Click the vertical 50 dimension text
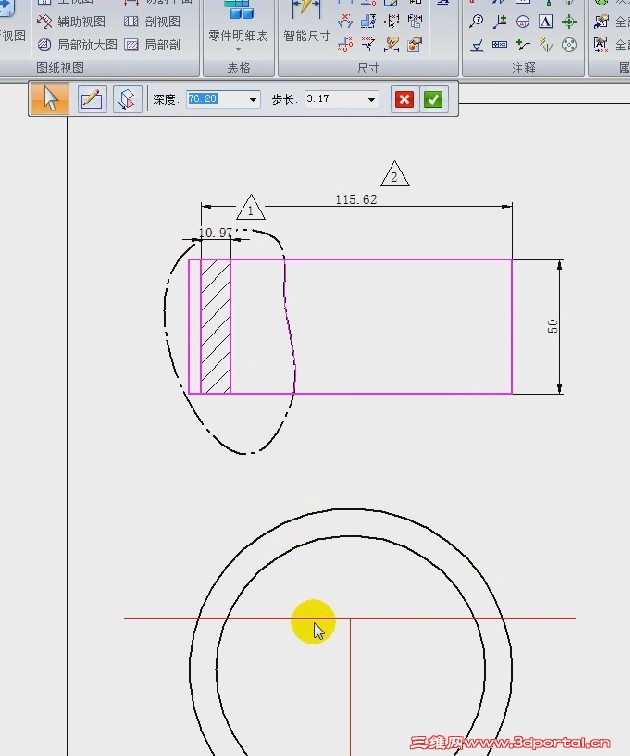630x756 pixels. click(x=552, y=326)
